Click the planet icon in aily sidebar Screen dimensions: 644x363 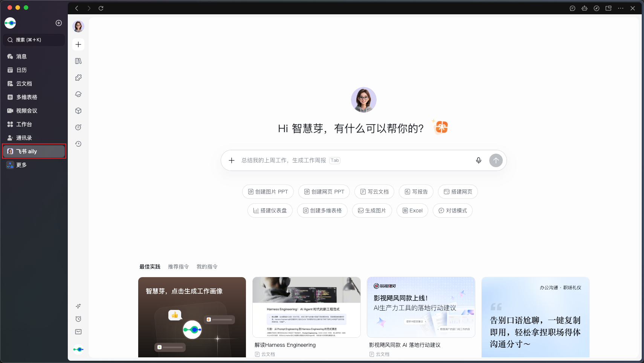(78, 94)
